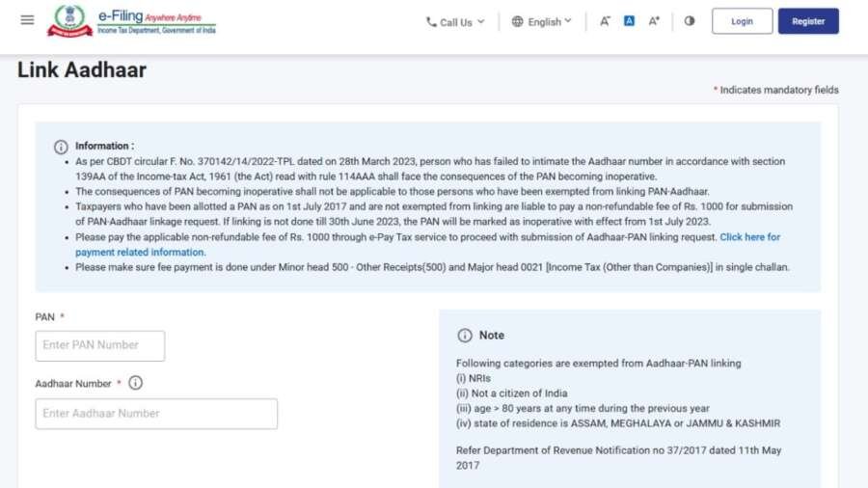The image size is (868, 488).
Task: Click the PAN field label
Action: click(44, 317)
